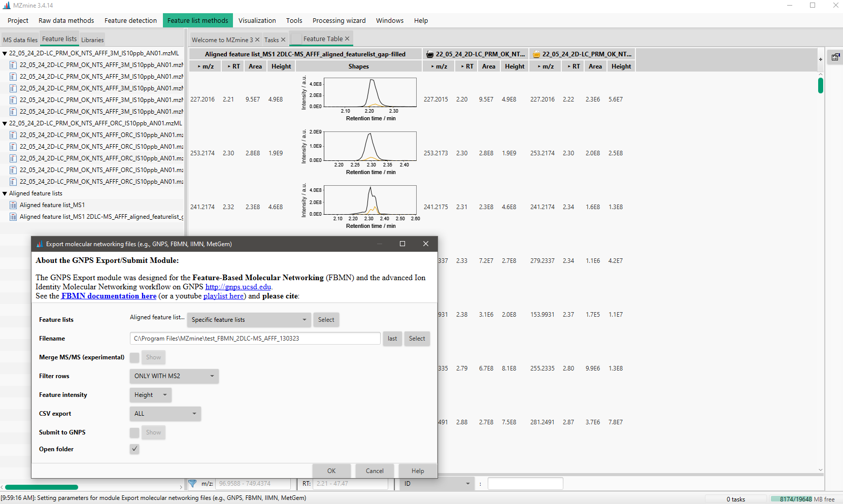This screenshot has height=504, width=843.
Task: Collapse the Aligned feature lists tree section
Action: click(x=5, y=193)
